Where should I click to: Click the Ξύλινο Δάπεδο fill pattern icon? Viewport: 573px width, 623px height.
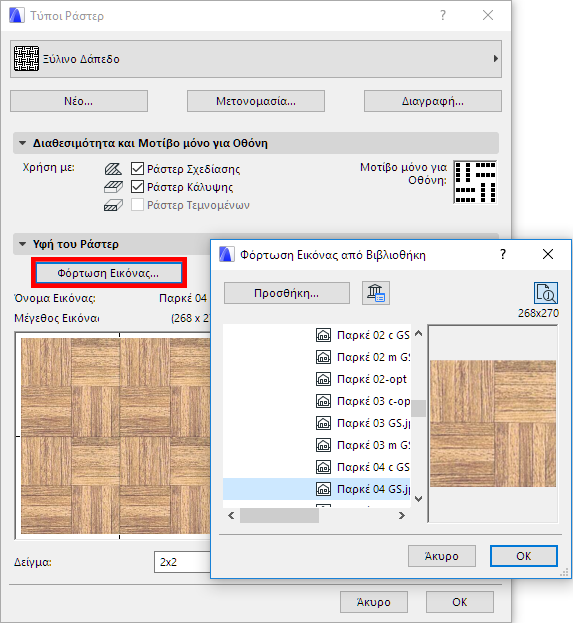26,58
